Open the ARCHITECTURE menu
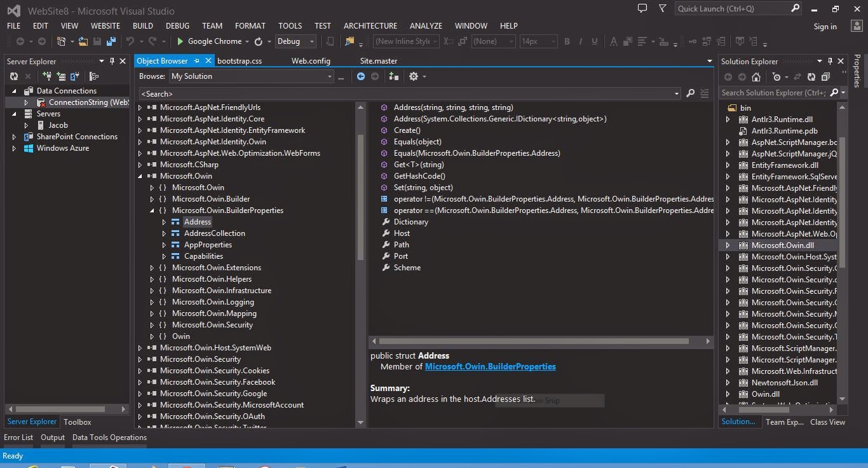The image size is (868, 468). pos(370,25)
